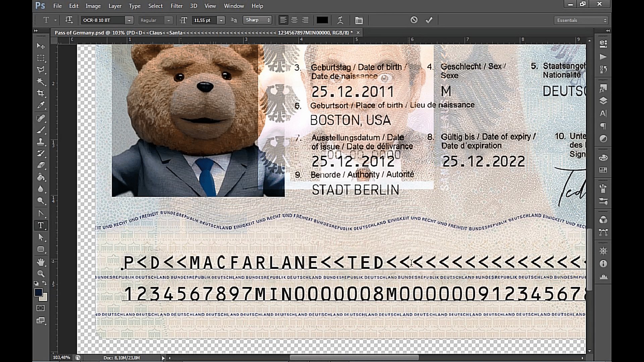The image size is (644, 362).
Task: Select the Lasso tool
Action: (41, 70)
